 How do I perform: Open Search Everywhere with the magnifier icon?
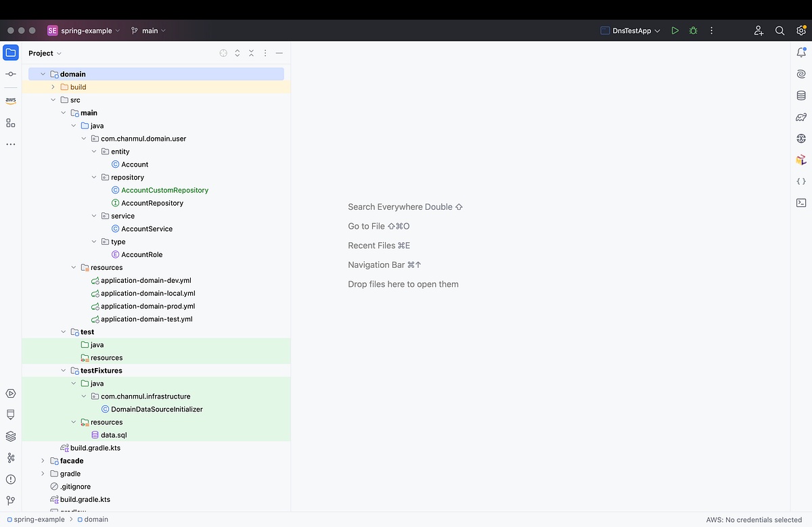point(780,30)
